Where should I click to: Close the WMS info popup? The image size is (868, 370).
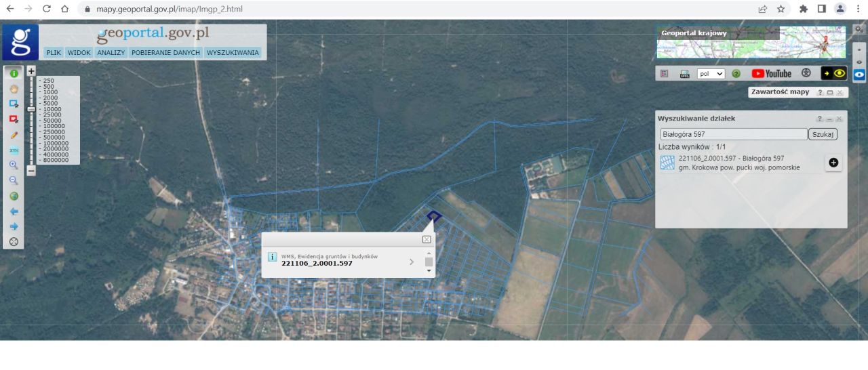coord(427,239)
